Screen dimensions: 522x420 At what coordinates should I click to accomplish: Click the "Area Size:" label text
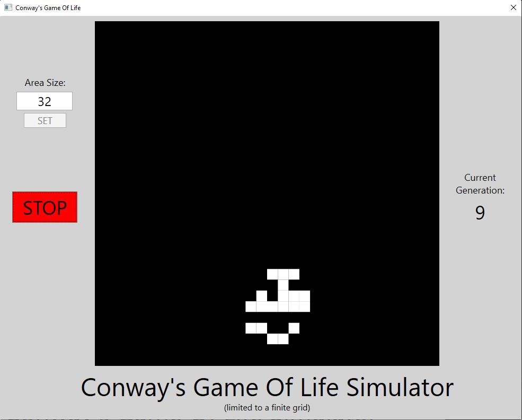point(45,83)
